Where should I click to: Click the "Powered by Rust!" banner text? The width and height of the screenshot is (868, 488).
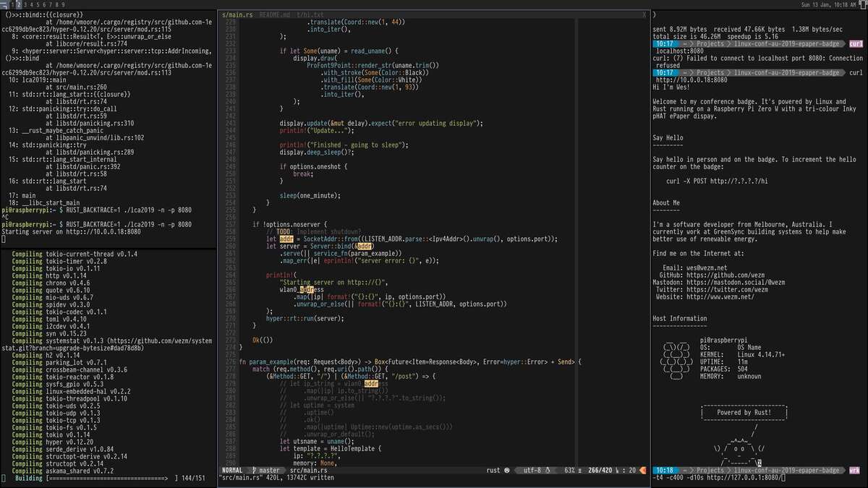(745, 412)
